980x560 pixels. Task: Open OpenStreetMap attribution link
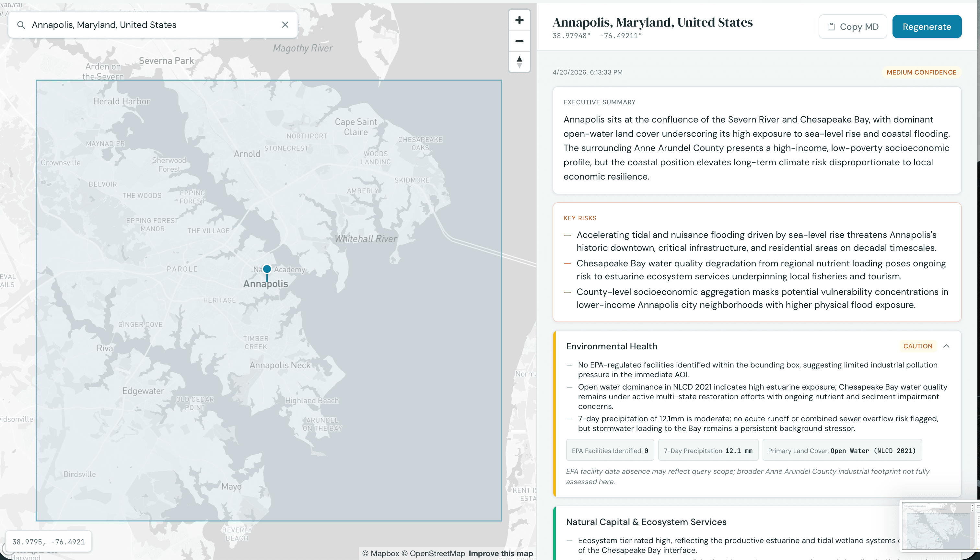pyautogui.click(x=434, y=553)
